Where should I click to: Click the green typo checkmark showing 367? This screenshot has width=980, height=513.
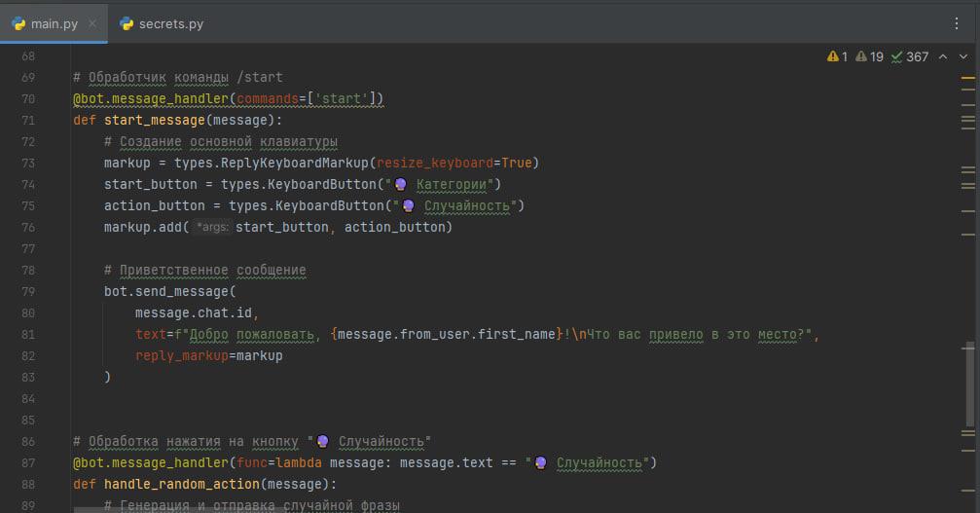(x=910, y=57)
